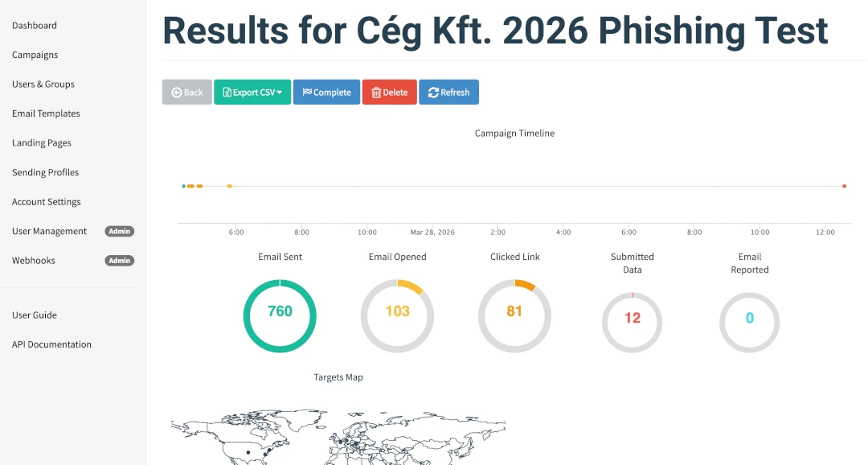Image resolution: width=868 pixels, height=465 pixels.
Task: Select Sending Profiles in the sidebar
Action: pos(46,173)
